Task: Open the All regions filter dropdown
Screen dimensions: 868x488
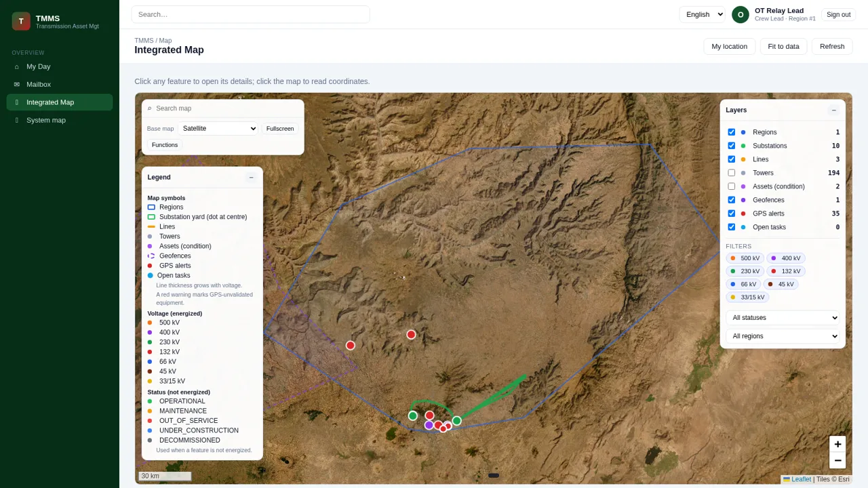Action: point(783,336)
